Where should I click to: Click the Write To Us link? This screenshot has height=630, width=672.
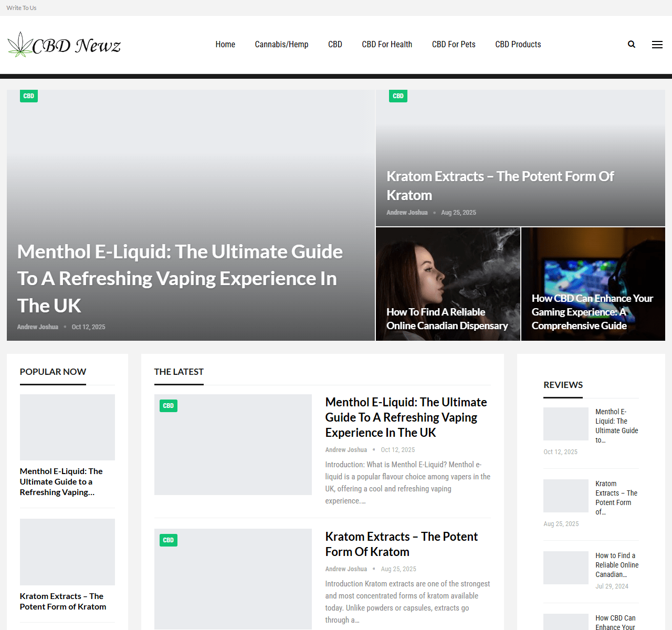tap(22, 8)
